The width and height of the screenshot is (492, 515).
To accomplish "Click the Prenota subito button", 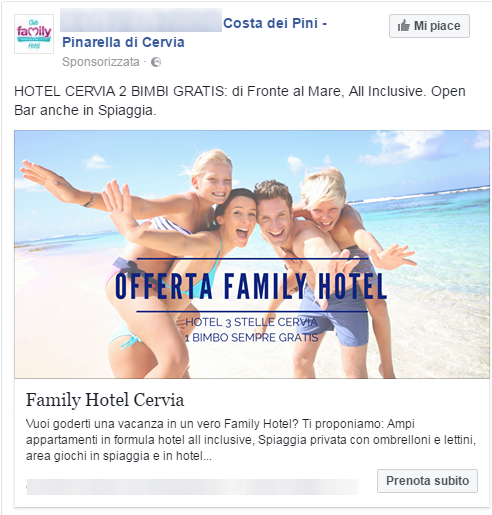I will coord(427,481).
